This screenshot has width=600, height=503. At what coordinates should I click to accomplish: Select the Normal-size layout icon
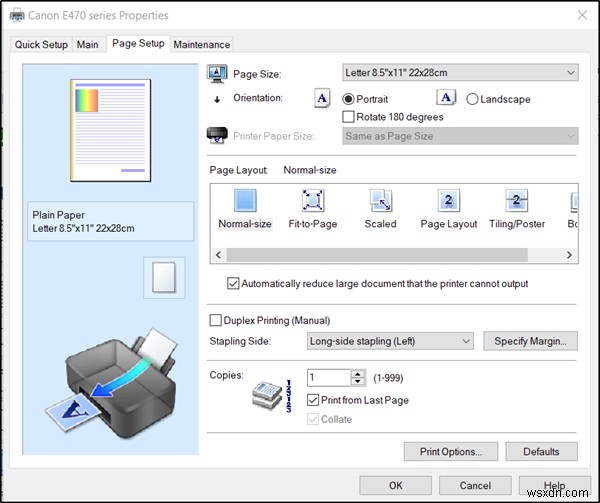coord(245,200)
